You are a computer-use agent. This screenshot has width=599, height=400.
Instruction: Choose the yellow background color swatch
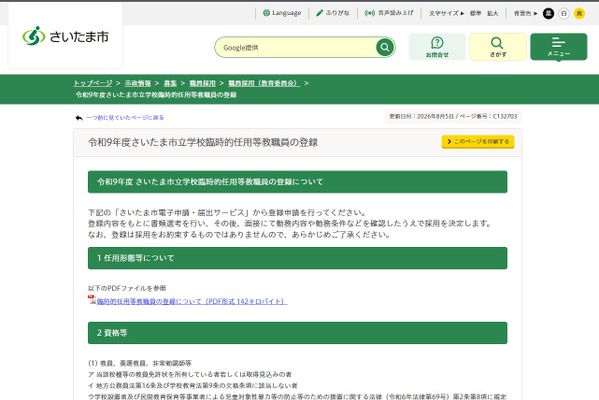coord(579,13)
